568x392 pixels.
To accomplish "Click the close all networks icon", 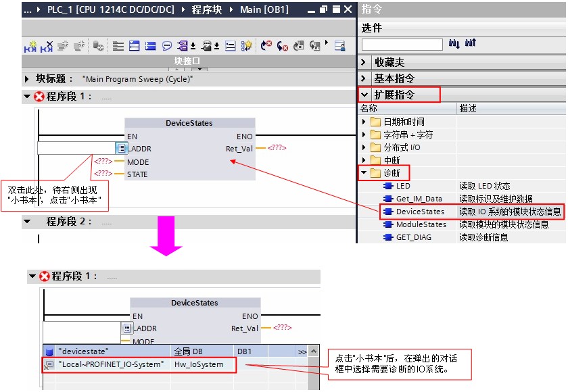I will 151,46.
